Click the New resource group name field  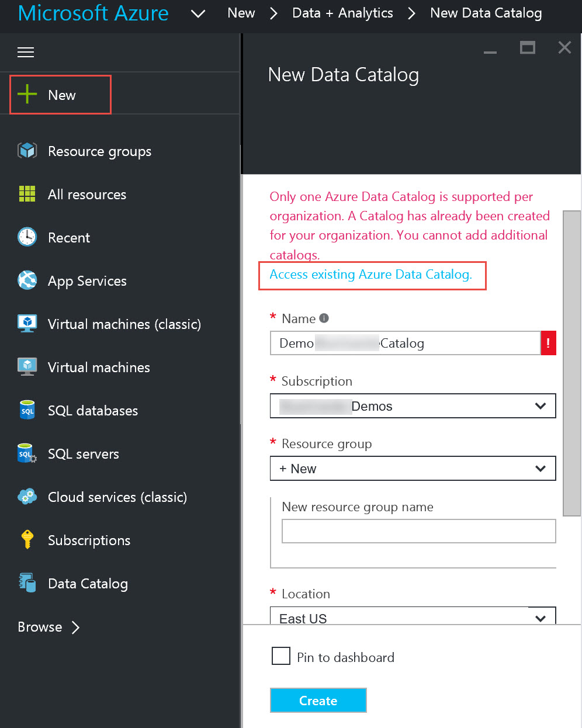point(418,531)
